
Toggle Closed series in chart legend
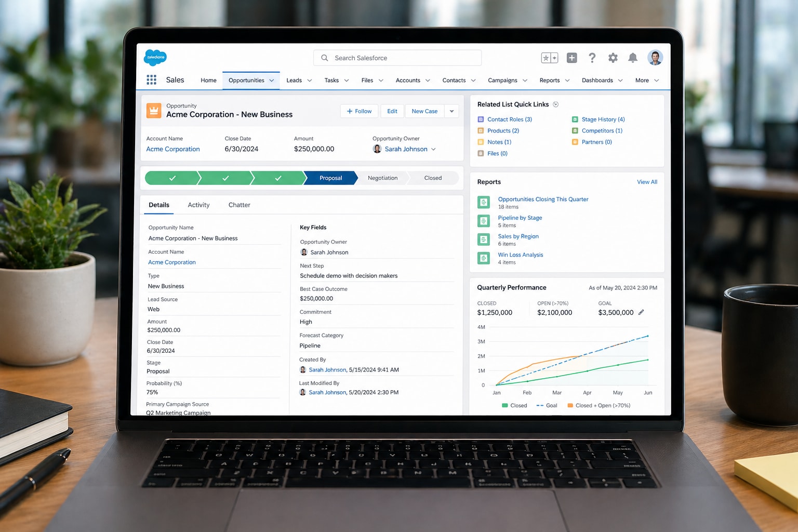[514, 406]
